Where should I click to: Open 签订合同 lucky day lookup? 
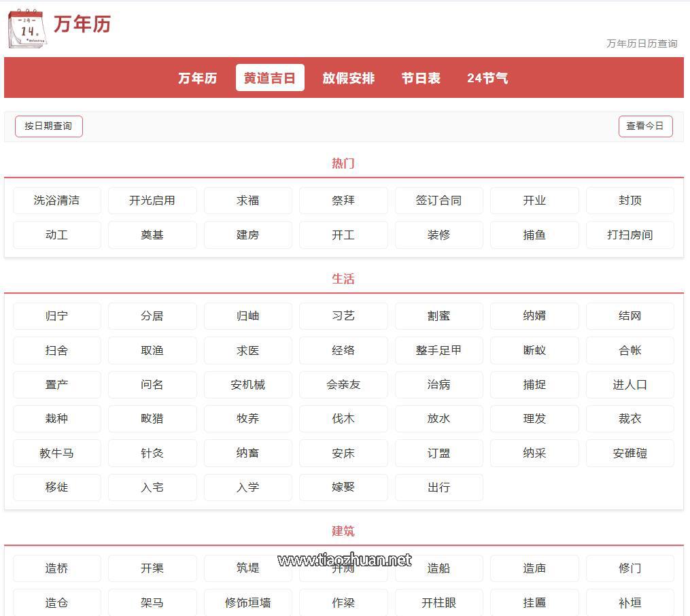coord(438,201)
